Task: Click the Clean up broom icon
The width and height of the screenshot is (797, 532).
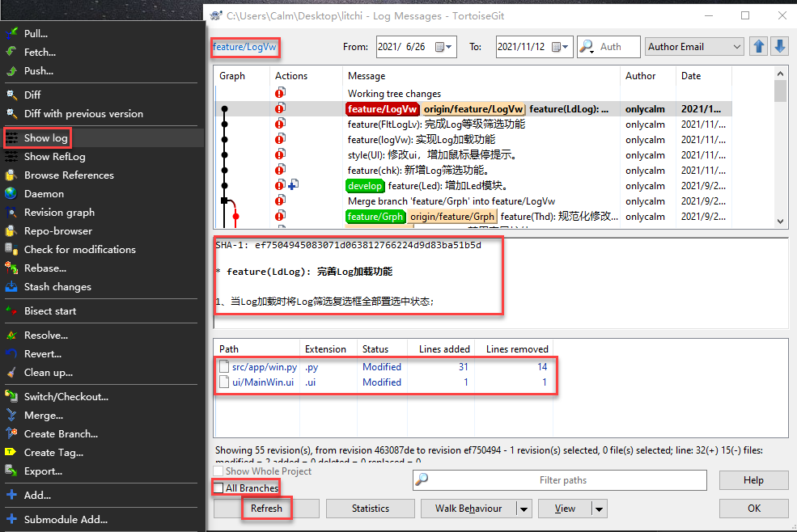Action: (11, 373)
